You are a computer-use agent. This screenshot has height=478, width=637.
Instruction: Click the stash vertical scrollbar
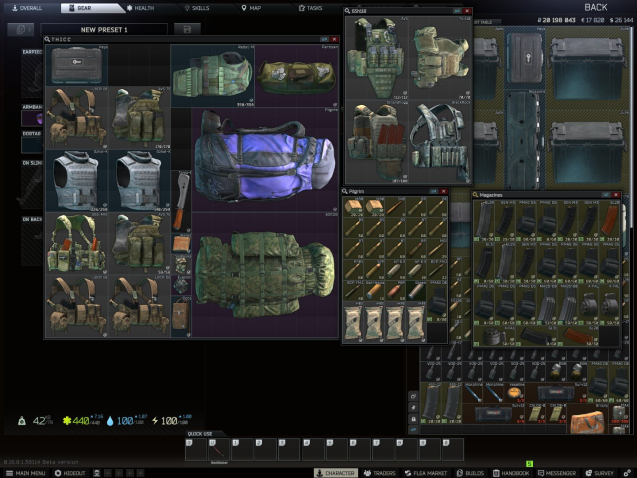pos(631,130)
